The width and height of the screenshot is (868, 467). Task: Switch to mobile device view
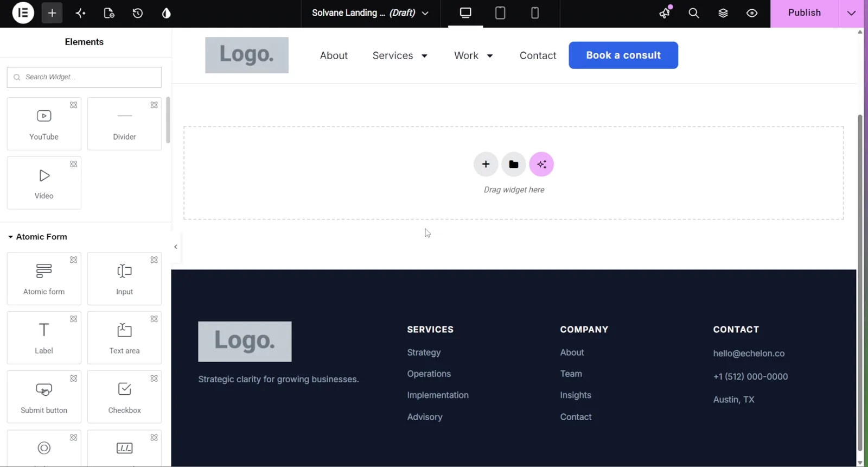click(534, 13)
